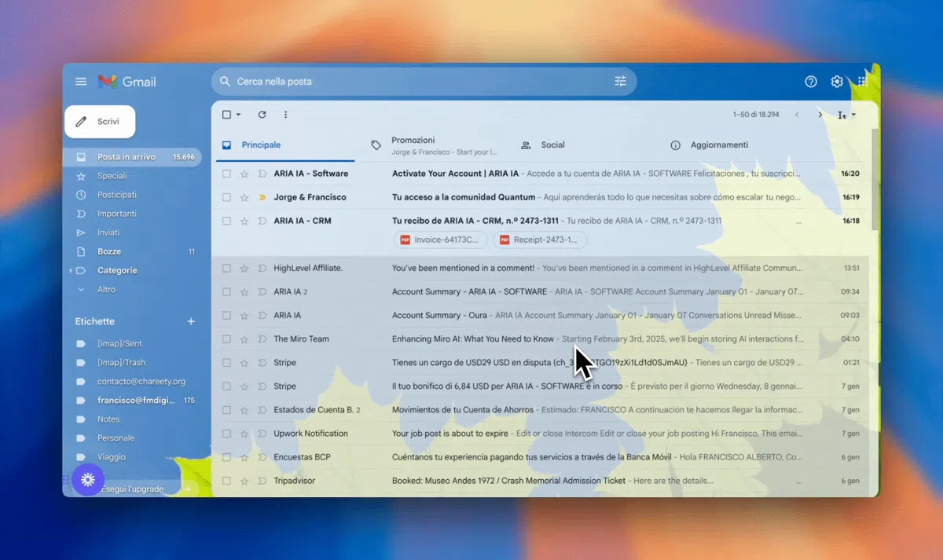Screen dimensions: 943x560
Task: Open the three-dot More options menu
Action: coord(285,115)
